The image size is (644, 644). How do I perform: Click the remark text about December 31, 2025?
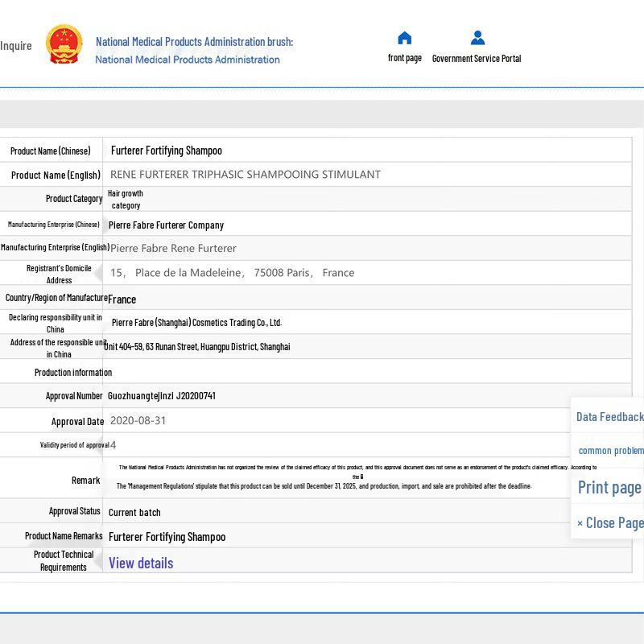pyautogui.click(x=324, y=486)
